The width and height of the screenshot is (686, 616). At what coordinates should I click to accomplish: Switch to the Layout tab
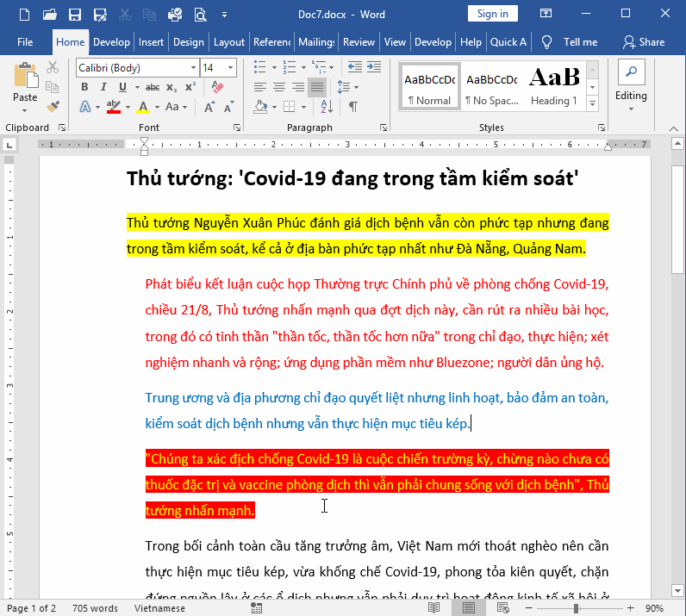[x=229, y=42]
